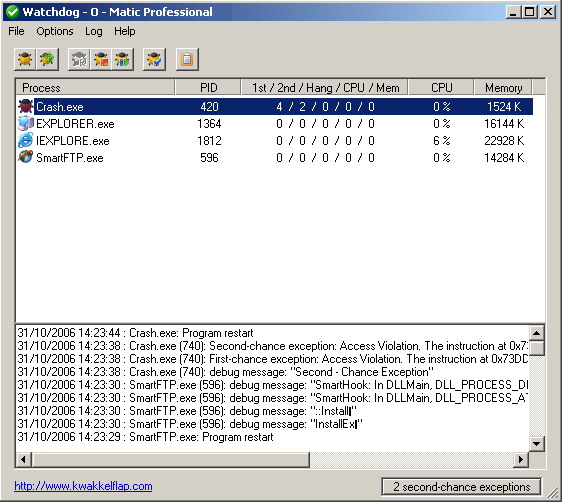Click the green checkmark title bar icon
The width and height of the screenshot is (562, 502).
pyautogui.click(x=13, y=12)
